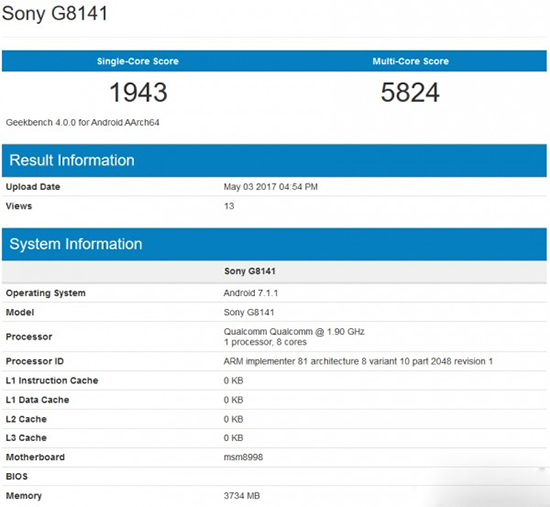Click the System Information section header
The image size is (550, 507).
(274, 244)
